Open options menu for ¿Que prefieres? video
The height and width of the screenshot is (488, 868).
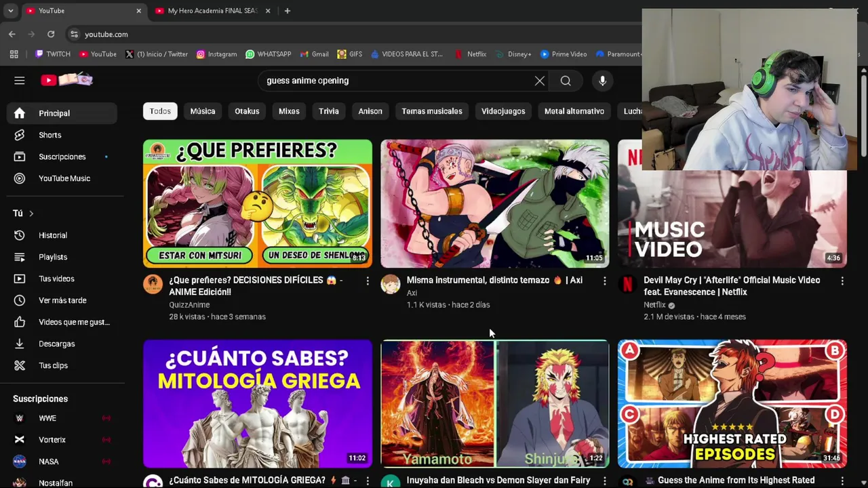pyautogui.click(x=368, y=281)
